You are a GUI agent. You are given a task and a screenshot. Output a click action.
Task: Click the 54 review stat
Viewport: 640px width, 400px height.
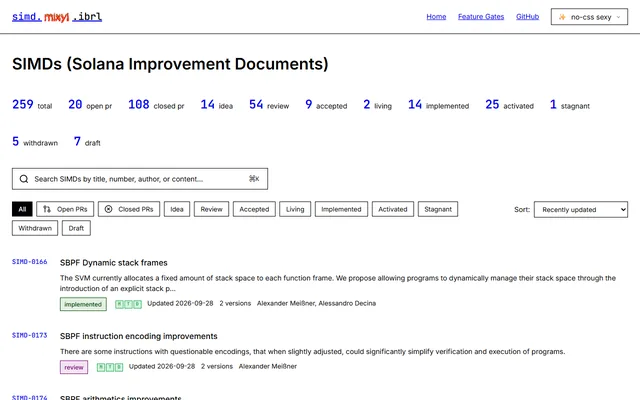269,105
